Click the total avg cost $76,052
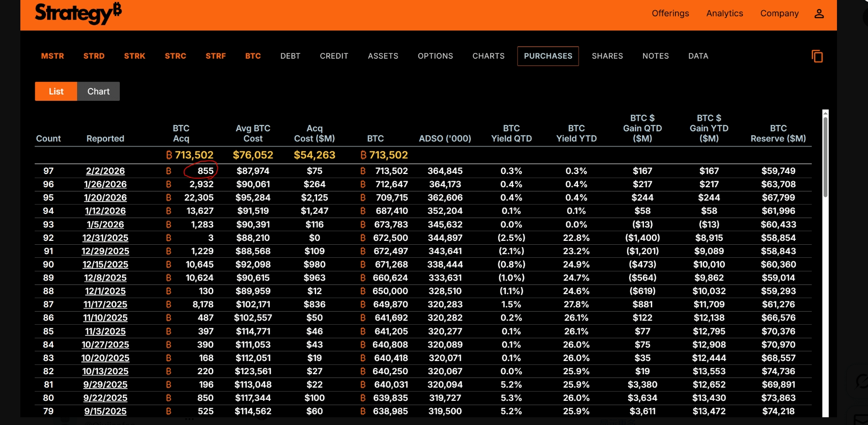This screenshot has height=425, width=868. click(x=253, y=155)
